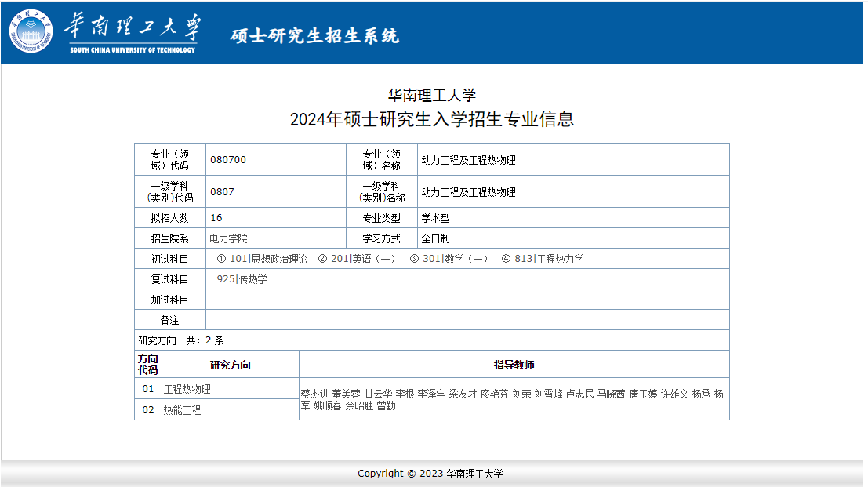
Task: Click the 指导教师 column header
Action: click(514, 365)
